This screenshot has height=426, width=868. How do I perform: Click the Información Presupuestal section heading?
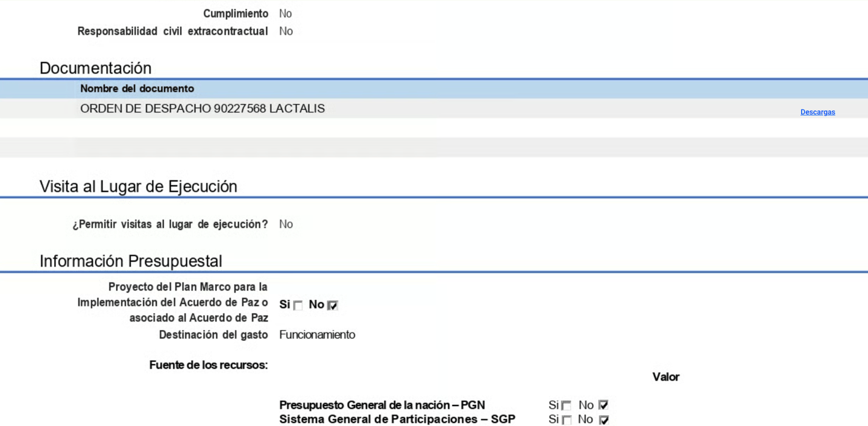[131, 261]
